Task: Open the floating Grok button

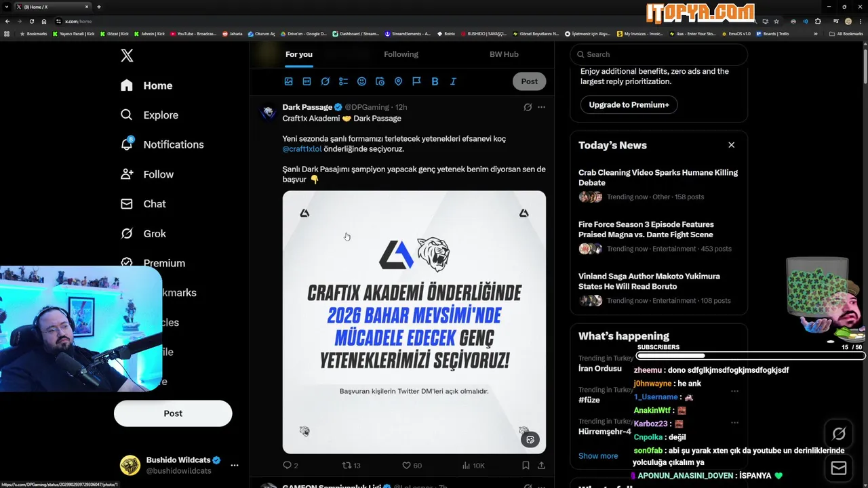Action: (838, 434)
